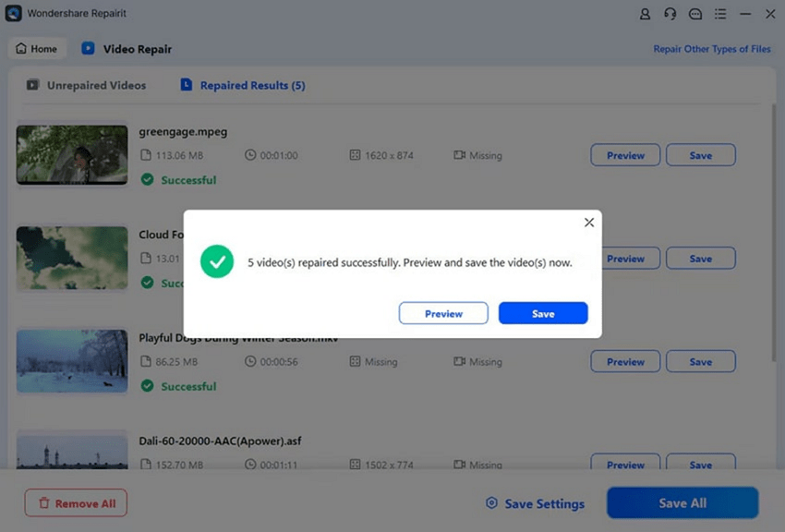Screen dimensions: 785x532
Task: Open the hamburger list menu icon
Action: 720,14
